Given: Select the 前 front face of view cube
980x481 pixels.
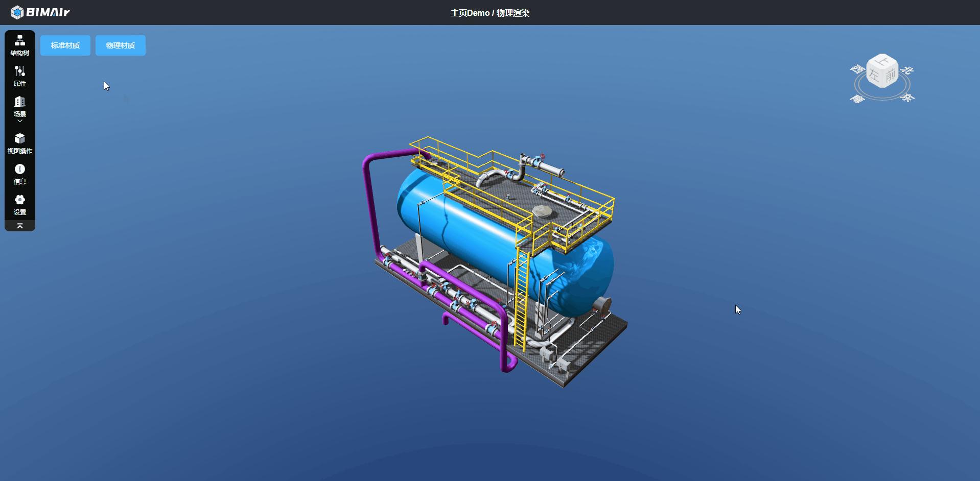Looking at the screenshot, I should click(x=891, y=76).
